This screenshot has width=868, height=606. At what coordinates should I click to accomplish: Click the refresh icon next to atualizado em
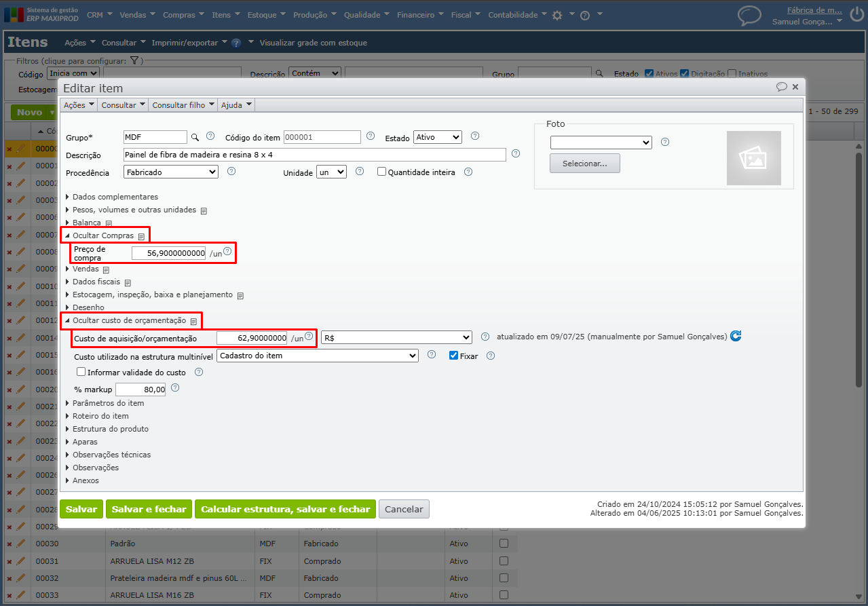pos(736,336)
